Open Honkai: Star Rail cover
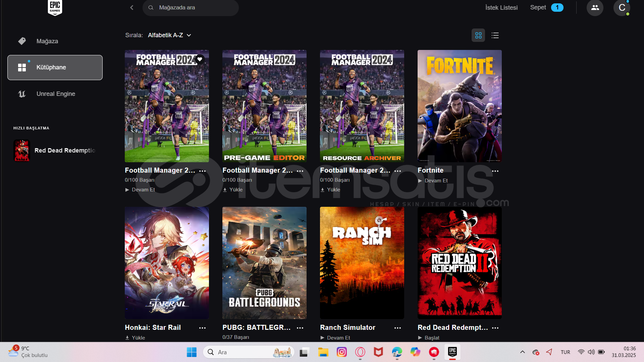 [x=167, y=263]
